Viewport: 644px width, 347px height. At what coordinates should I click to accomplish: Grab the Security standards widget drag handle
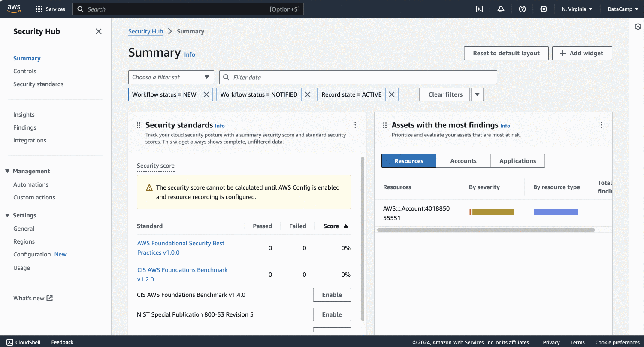(x=139, y=125)
